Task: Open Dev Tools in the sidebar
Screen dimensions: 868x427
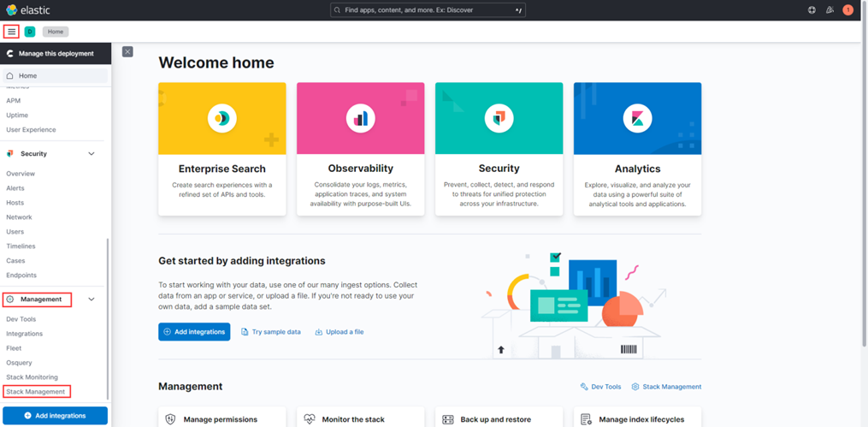Action: click(21, 319)
